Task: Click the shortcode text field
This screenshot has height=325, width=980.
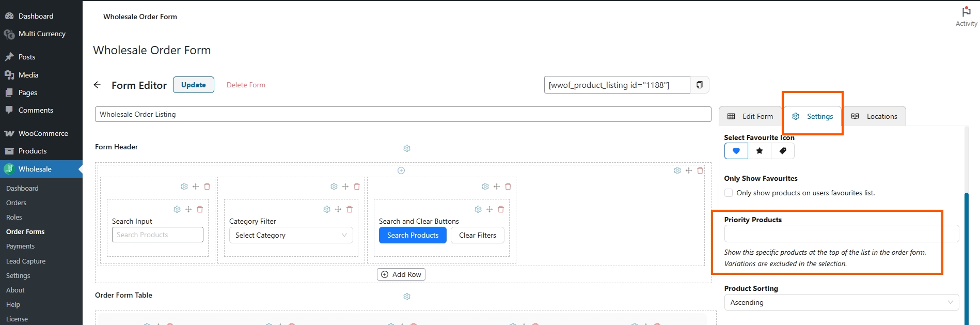Action: [617, 85]
